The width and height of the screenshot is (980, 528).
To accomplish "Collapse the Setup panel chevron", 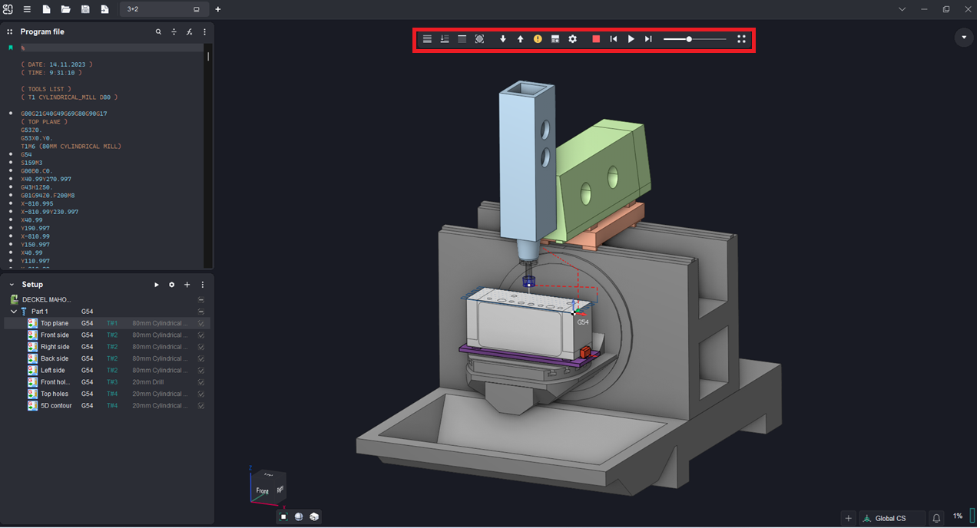I will click(12, 285).
